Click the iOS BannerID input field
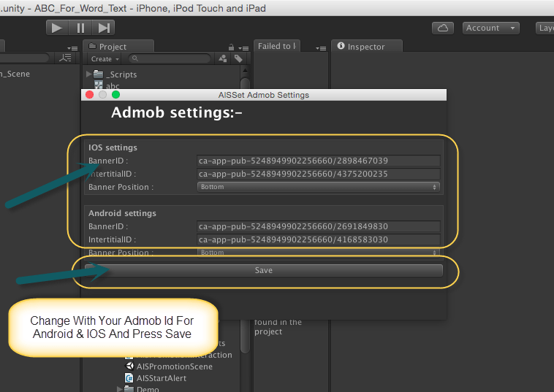The width and height of the screenshot is (554, 392). [x=318, y=161]
